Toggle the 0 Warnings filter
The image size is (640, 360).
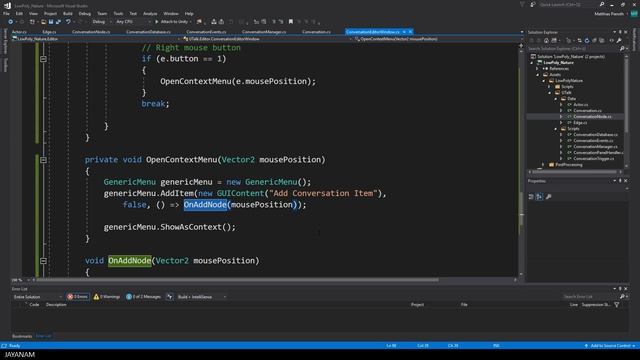107,297
